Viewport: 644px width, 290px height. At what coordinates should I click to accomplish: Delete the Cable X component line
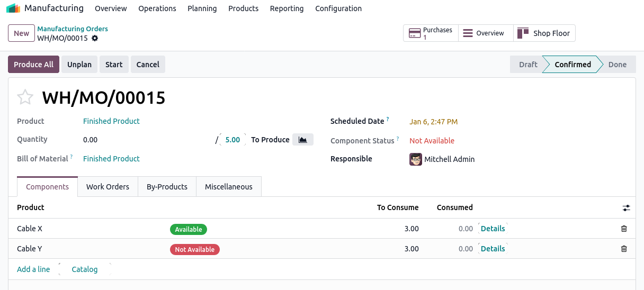click(624, 229)
